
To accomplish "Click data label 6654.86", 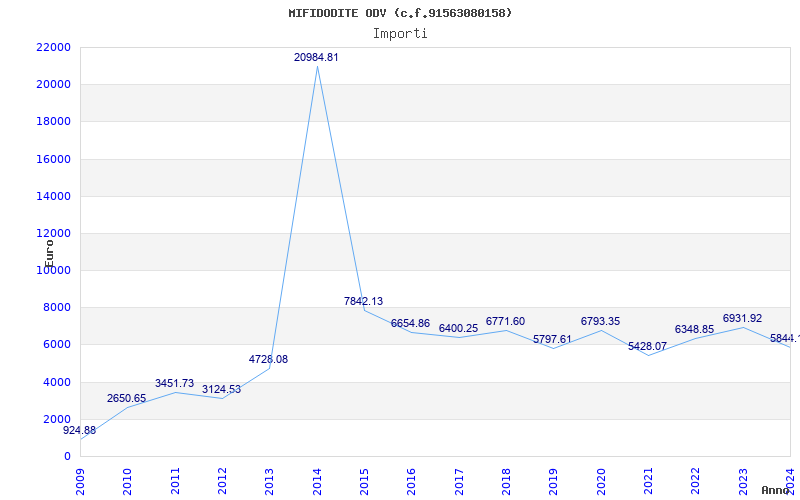I will pos(410,323).
